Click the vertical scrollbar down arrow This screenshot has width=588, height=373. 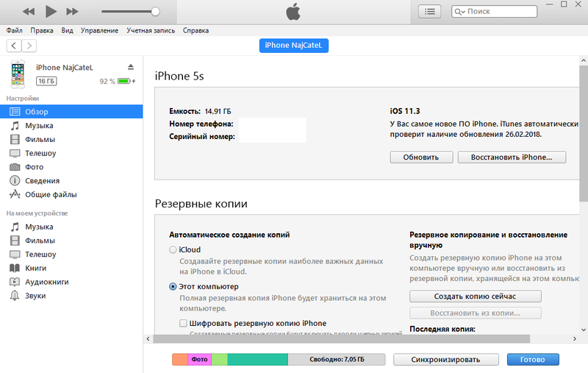pos(584,330)
